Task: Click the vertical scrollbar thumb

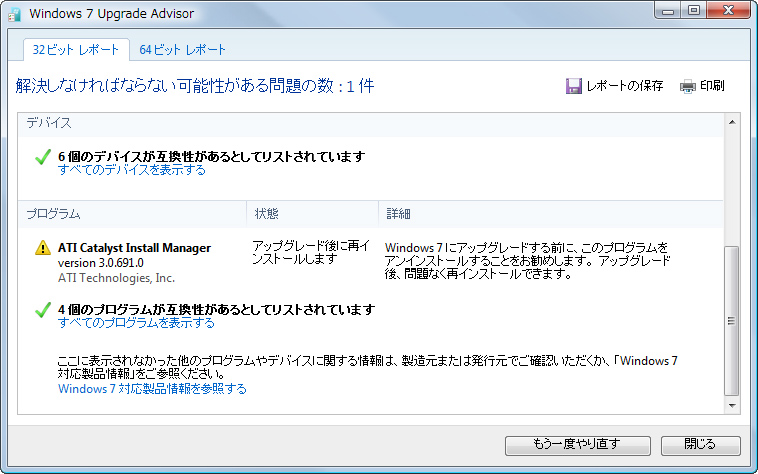Action: (x=732, y=321)
